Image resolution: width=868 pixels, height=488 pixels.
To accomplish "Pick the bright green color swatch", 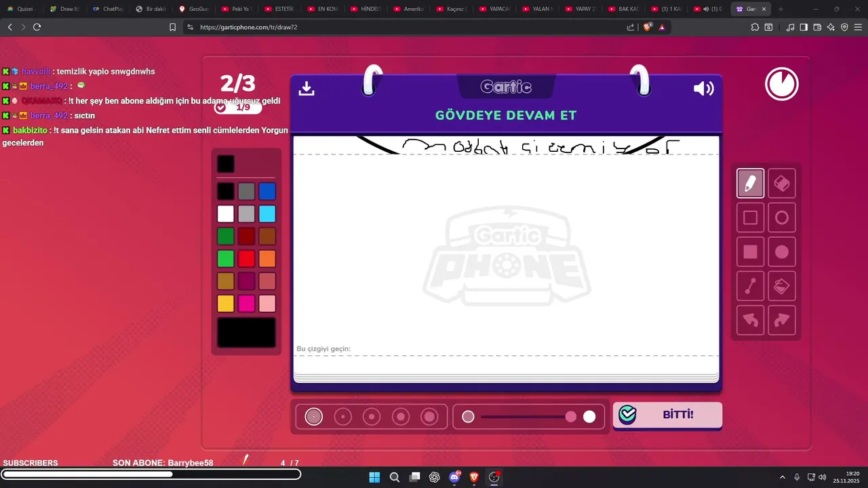I will coord(226,259).
